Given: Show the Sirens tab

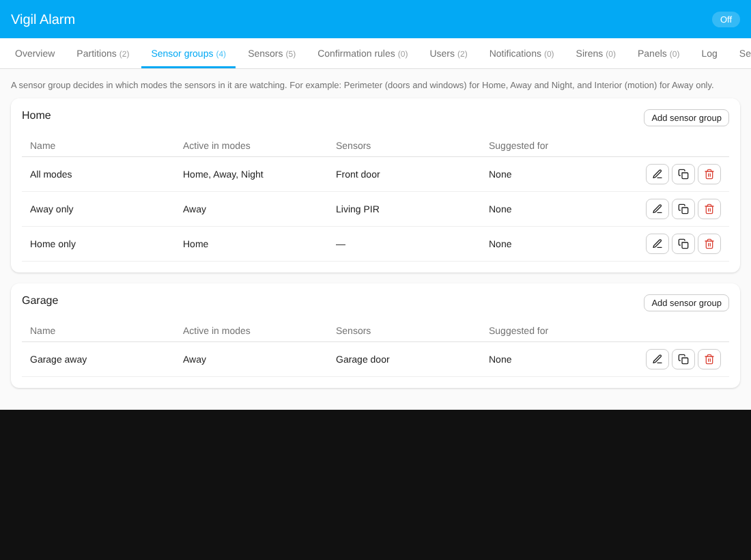Looking at the screenshot, I should (595, 54).
